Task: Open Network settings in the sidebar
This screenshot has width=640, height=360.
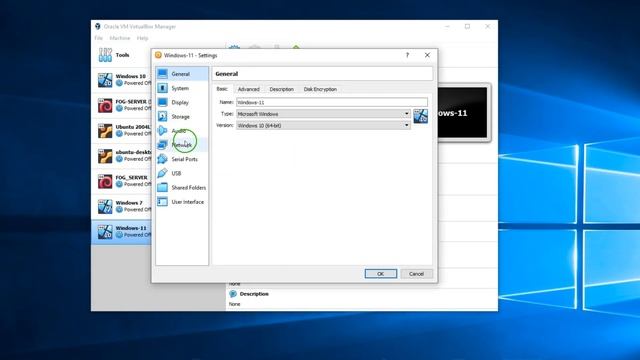Action: point(181,145)
